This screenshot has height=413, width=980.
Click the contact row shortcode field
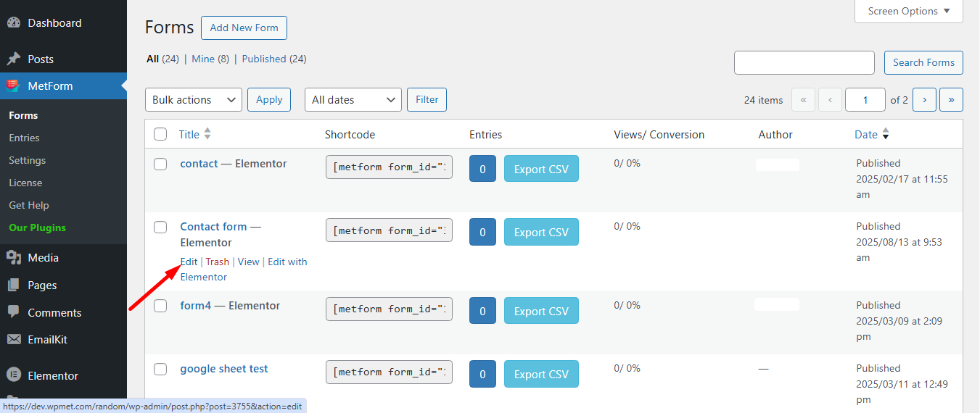tap(389, 167)
